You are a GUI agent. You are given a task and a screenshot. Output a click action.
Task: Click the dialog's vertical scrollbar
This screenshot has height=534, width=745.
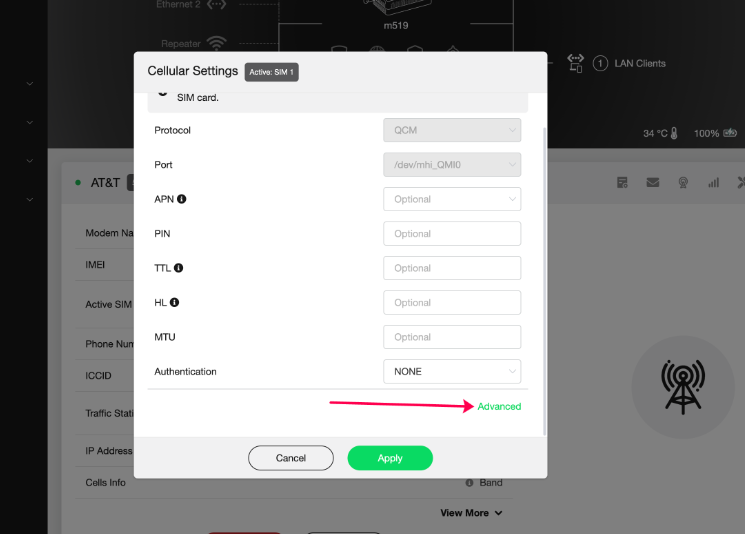[544, 280]
